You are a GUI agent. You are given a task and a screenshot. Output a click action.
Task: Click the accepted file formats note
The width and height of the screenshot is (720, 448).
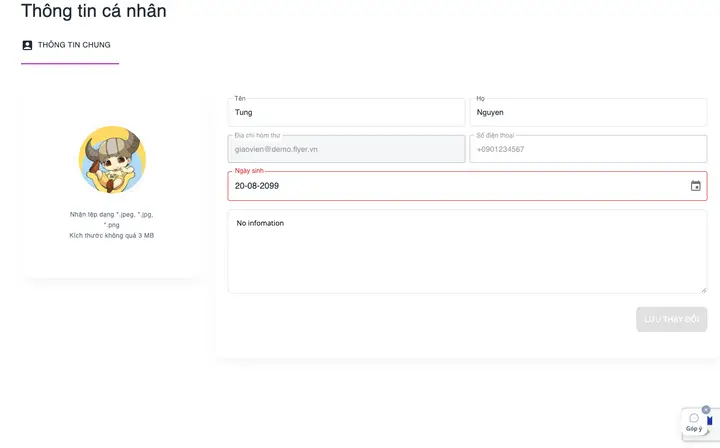[x=112, y=219]
